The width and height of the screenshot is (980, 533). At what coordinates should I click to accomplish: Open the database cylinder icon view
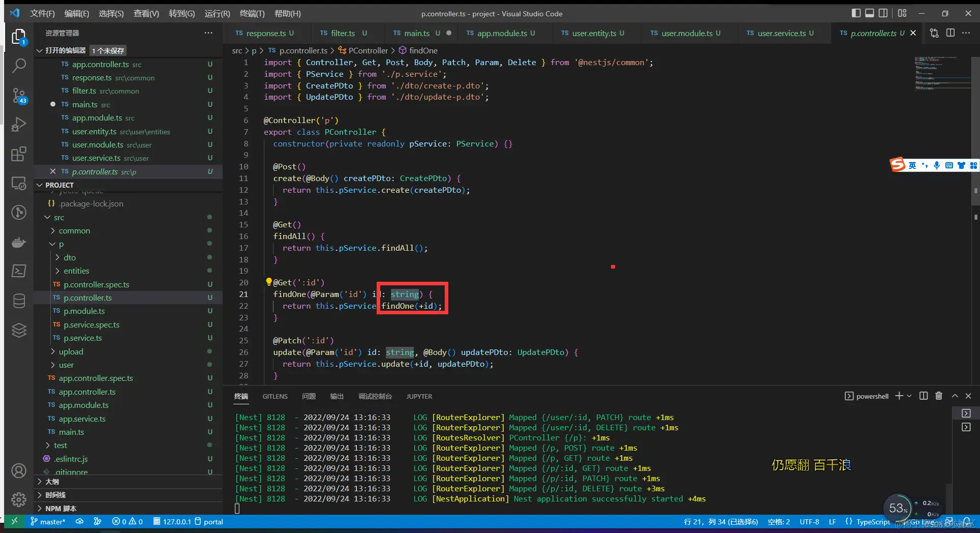(x=19, y=301)
